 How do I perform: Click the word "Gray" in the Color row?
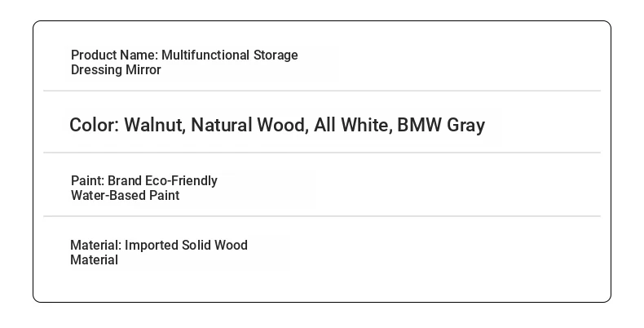(x=466, y=125)
